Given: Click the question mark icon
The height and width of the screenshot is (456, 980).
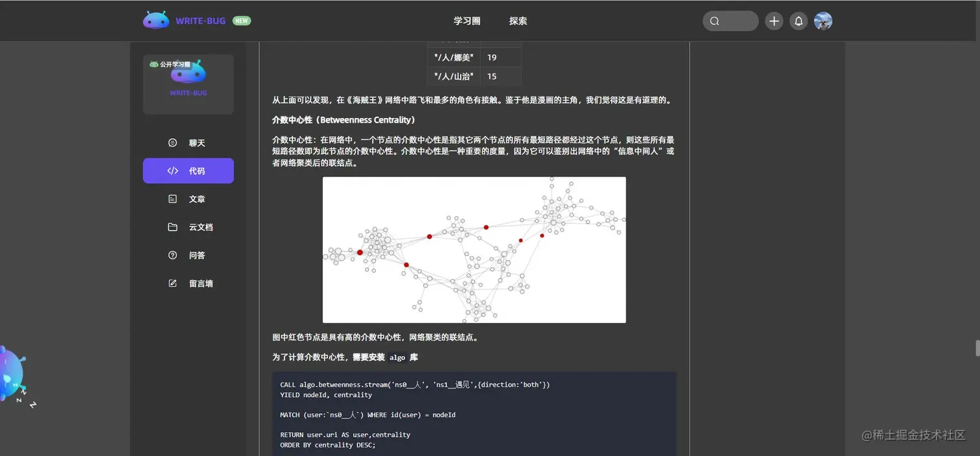Looking at the screenshot, I should click(172, 255).
